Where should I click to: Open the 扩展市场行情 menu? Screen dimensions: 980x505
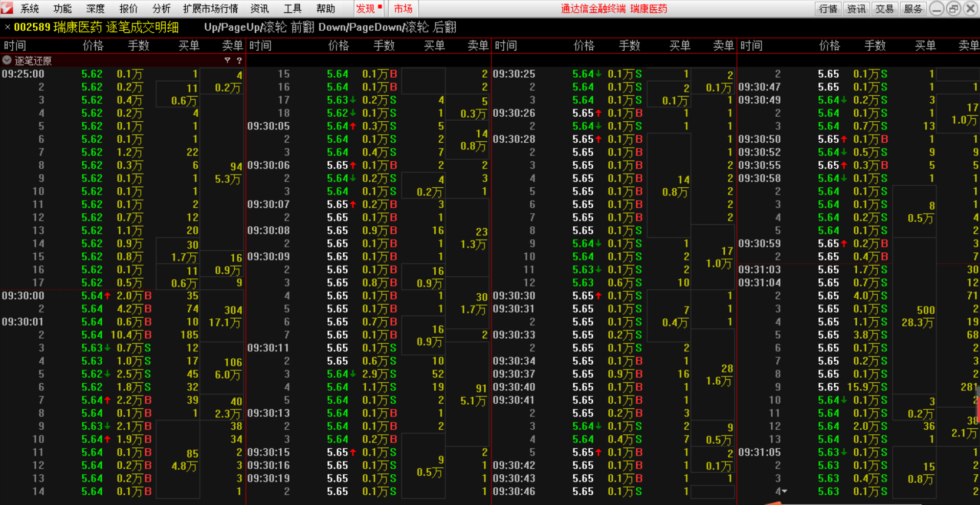[210, 9]
